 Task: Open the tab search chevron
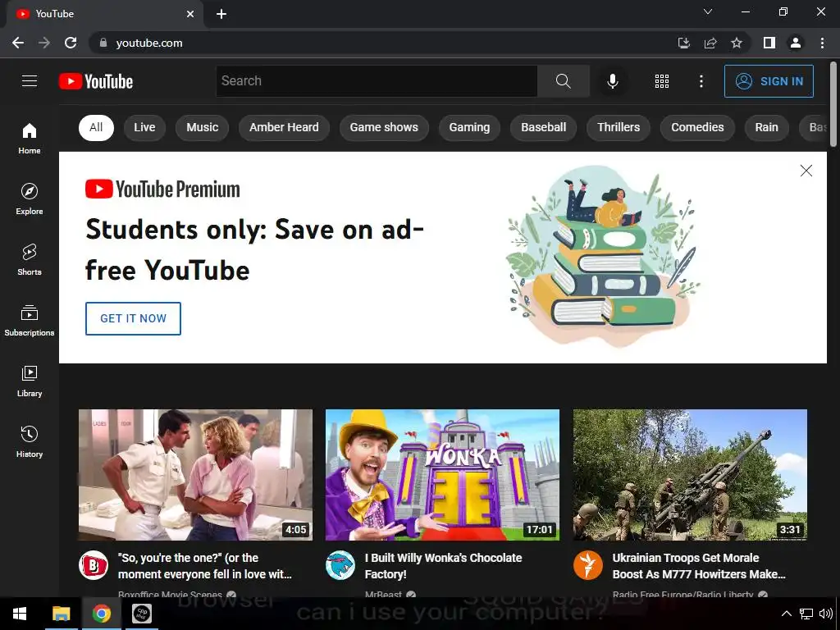(x=708, y=11)
